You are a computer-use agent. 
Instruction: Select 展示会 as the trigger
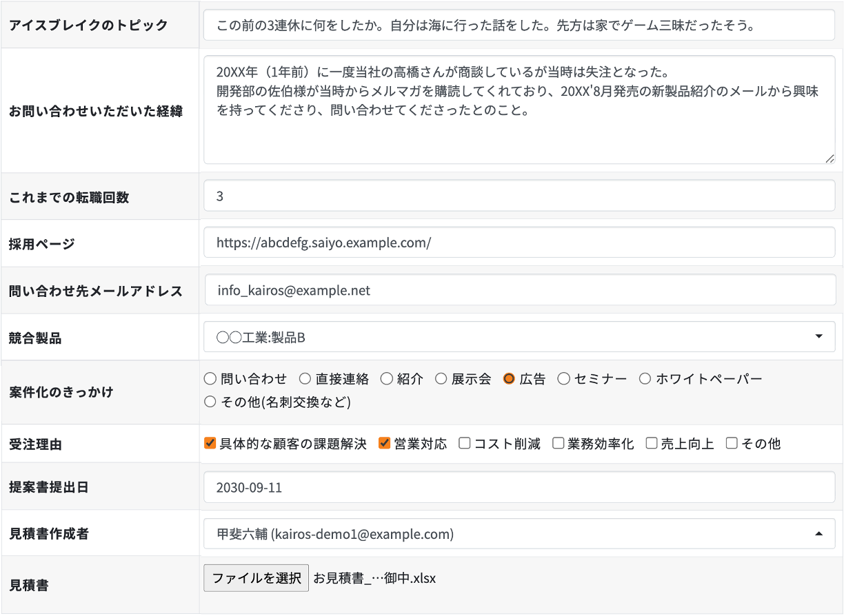pyautogui.click(x=441, y=379)
